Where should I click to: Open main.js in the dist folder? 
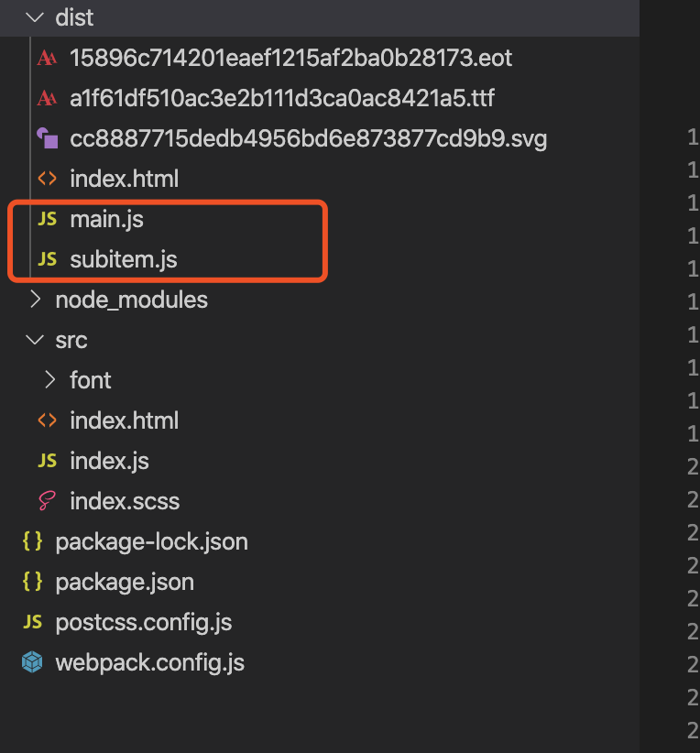pos(106,220)
